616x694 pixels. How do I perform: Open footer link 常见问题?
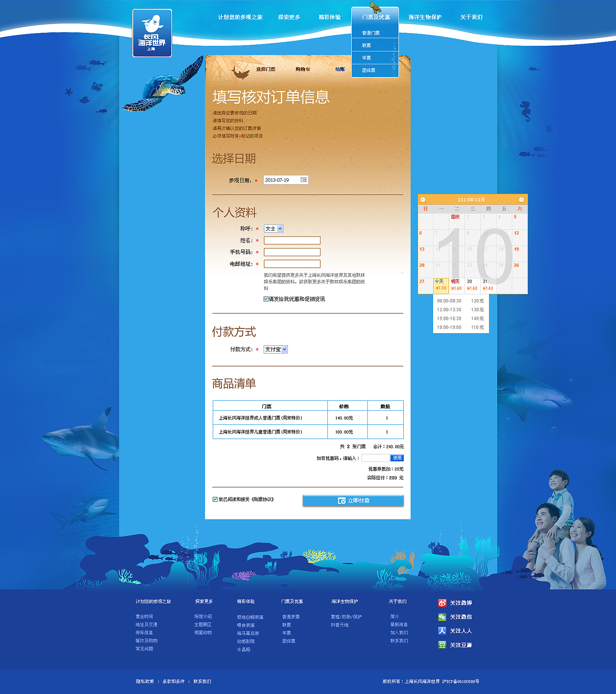click(x=144, y=649)
